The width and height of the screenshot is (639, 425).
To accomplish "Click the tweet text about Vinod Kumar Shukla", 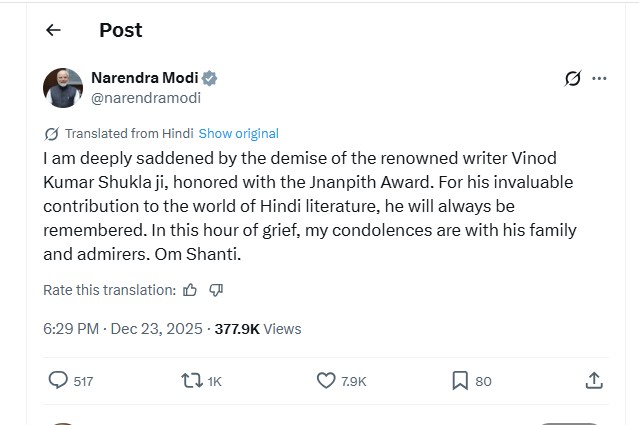I will tap(310, 207).
